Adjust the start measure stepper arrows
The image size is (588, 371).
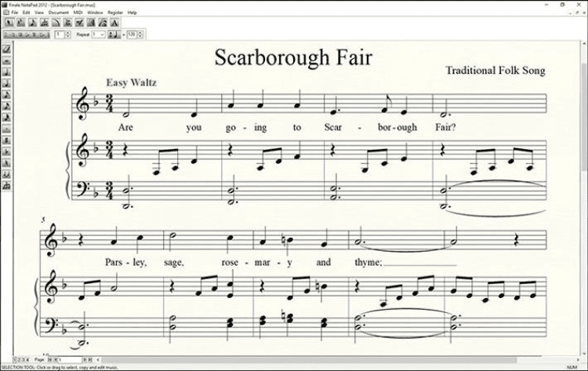coord(68,35)
